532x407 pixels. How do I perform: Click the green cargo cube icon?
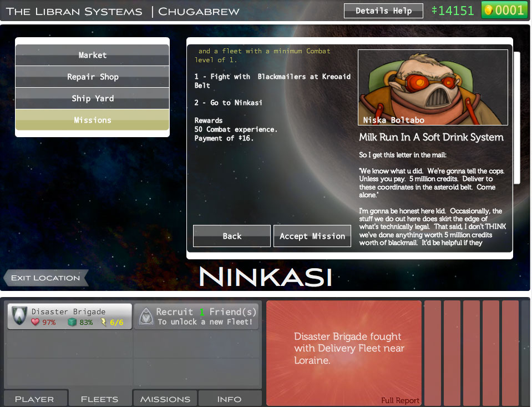pos(72,322)
